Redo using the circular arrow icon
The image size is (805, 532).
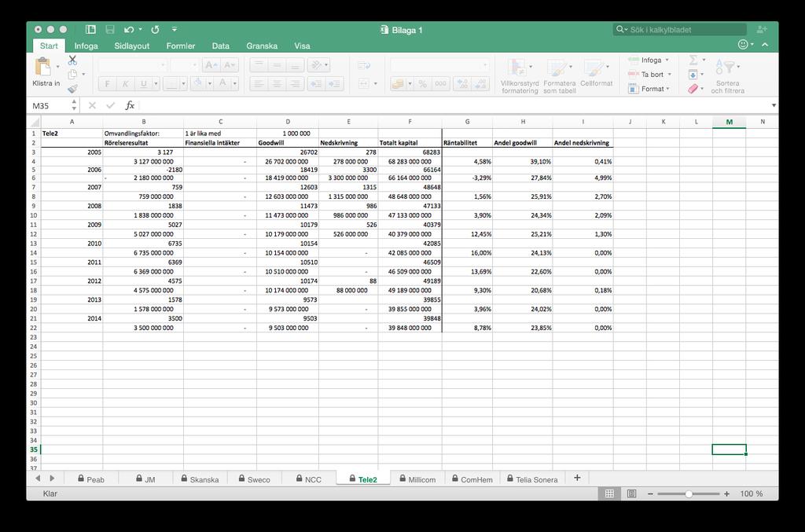coord(155,30)
